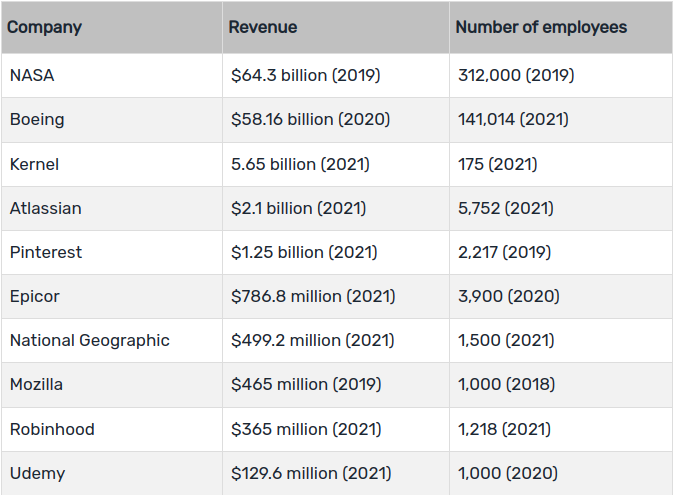Select the Kernel company cell
The image size is (675, 495).
(35, 164)
